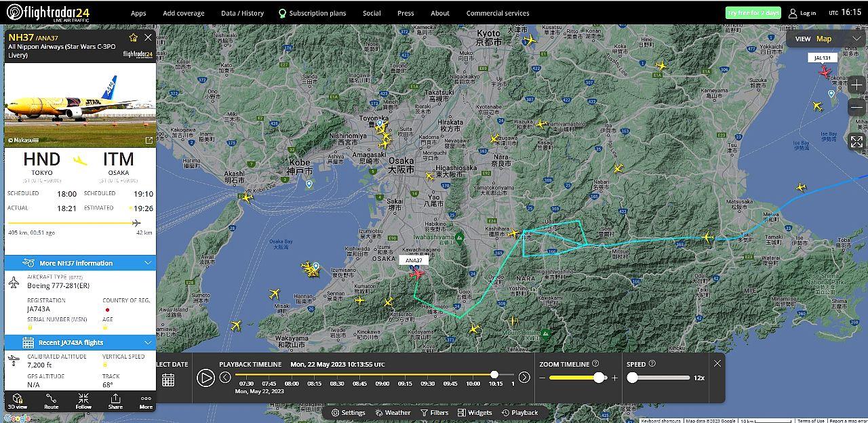
Task: Open flight Filters
Action: pyautogui.click(x=435, y=412)
